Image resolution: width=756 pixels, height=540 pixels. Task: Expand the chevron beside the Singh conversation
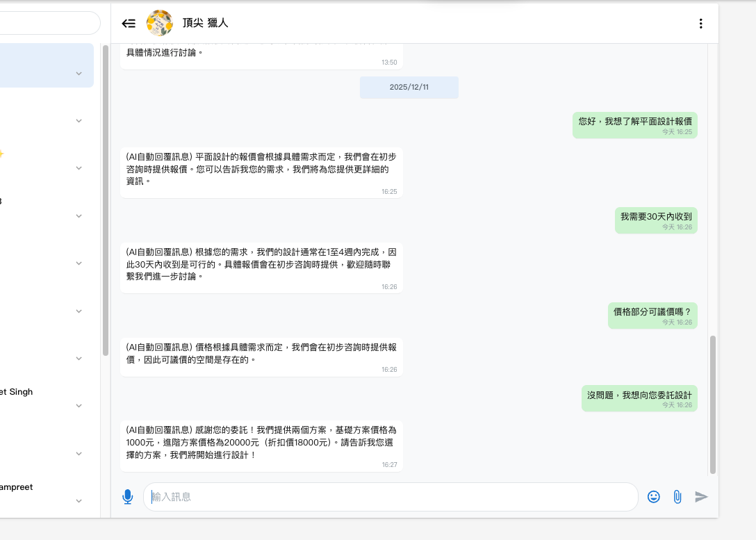(x=79, y=406)
